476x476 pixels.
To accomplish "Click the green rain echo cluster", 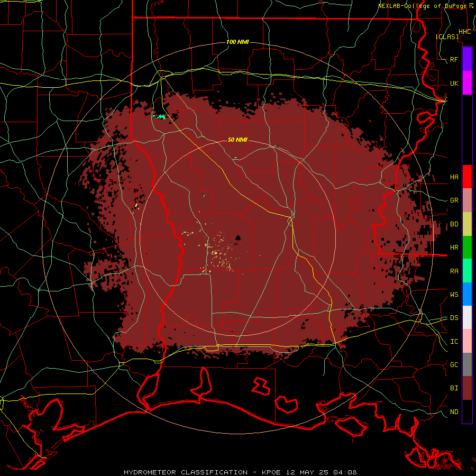I will pos(160,116).
